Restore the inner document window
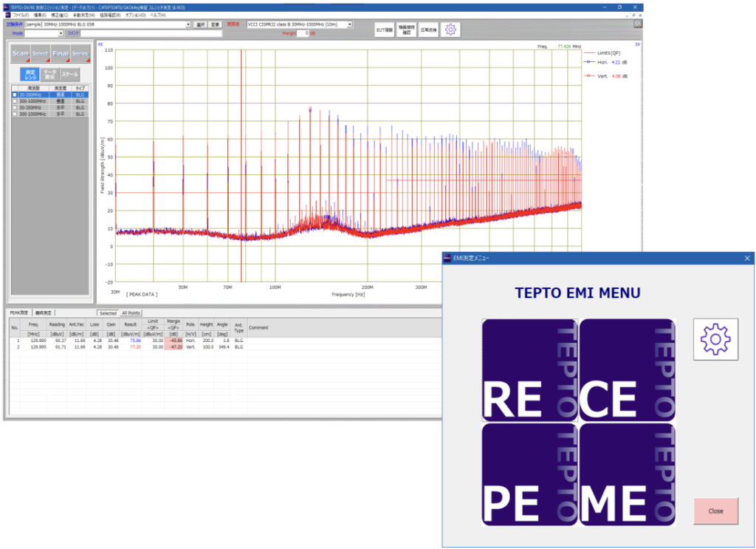Image resolution: width=756 pixels, height=549 pixels. [633, 16]
